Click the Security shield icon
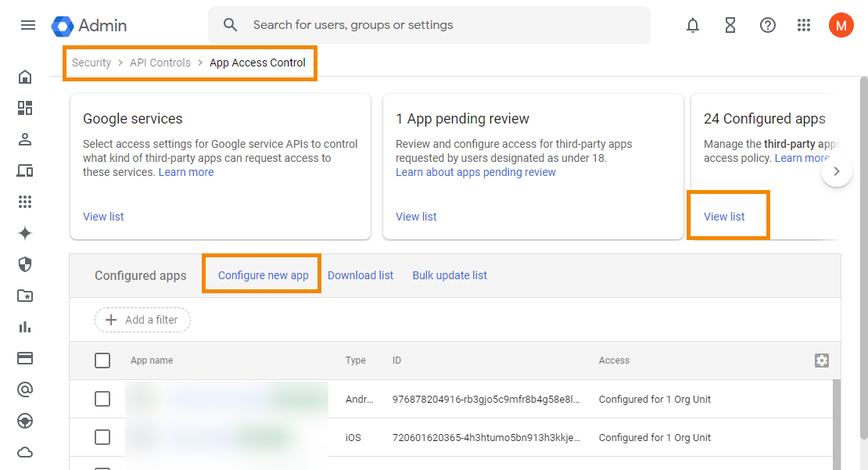Screen dimensions: 868x470 tap(24, 264)
